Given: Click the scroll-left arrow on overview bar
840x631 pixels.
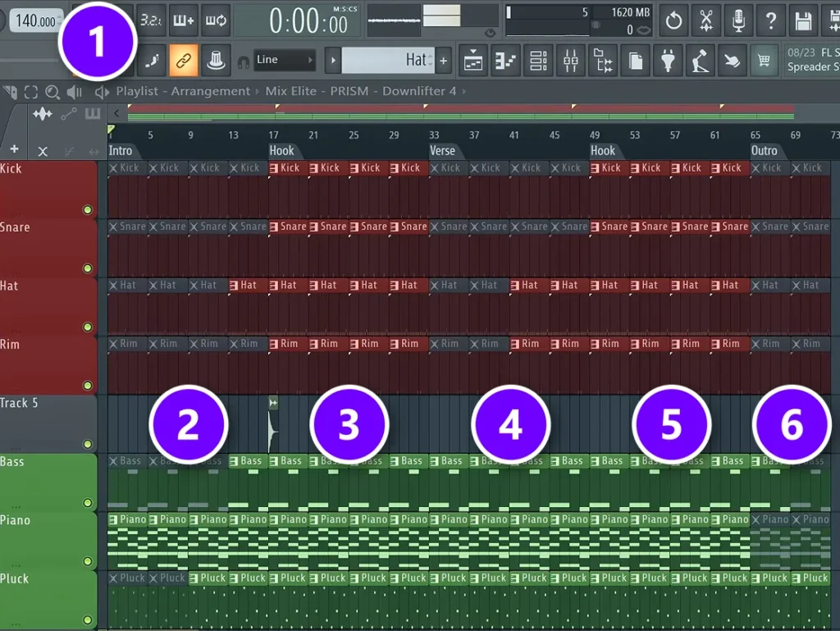Looking at the screenshot, I should 116,113.
